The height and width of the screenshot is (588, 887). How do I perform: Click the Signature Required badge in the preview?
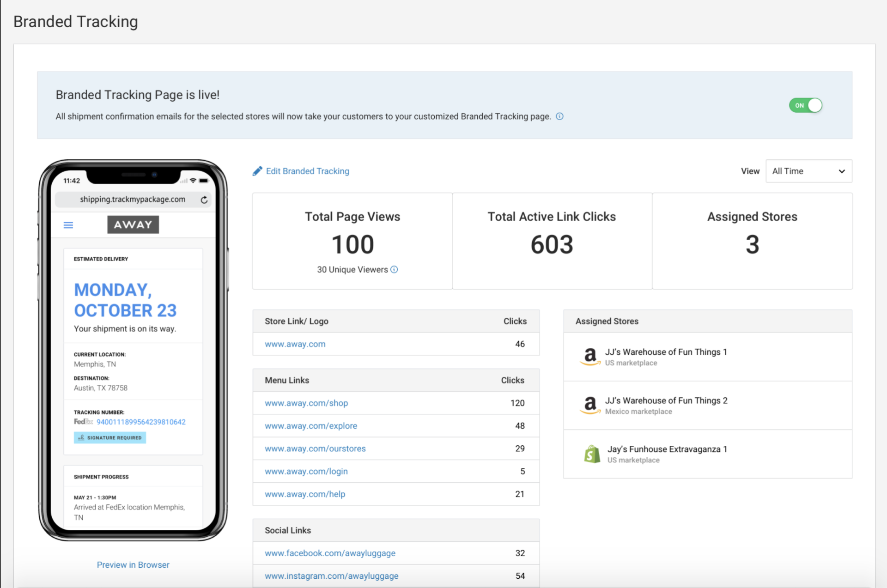[109, 437]
